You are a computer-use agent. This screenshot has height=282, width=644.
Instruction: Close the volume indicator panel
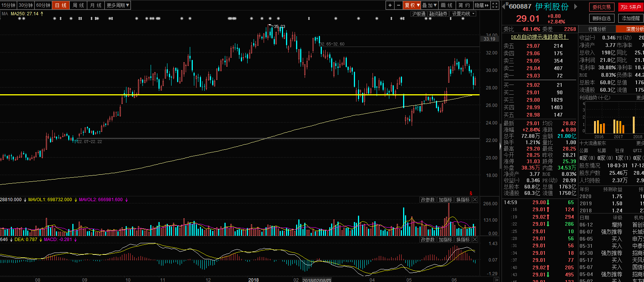[475, 200]
